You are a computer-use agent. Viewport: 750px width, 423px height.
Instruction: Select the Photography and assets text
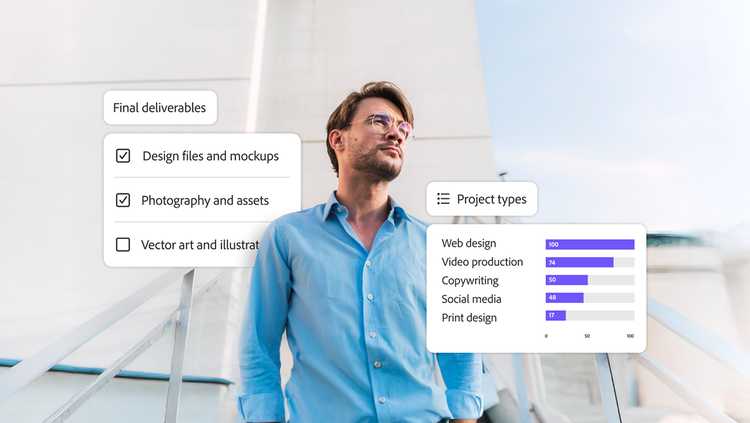pyautogui.click(x=205, y=200)
